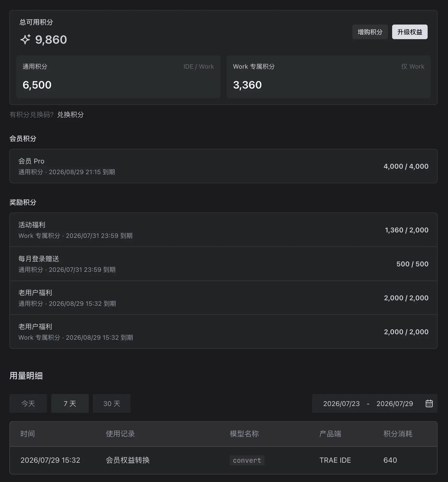Click the 500 / 500 balance
The width and height of the screenshot is (448, 482).
pos(412,264)
